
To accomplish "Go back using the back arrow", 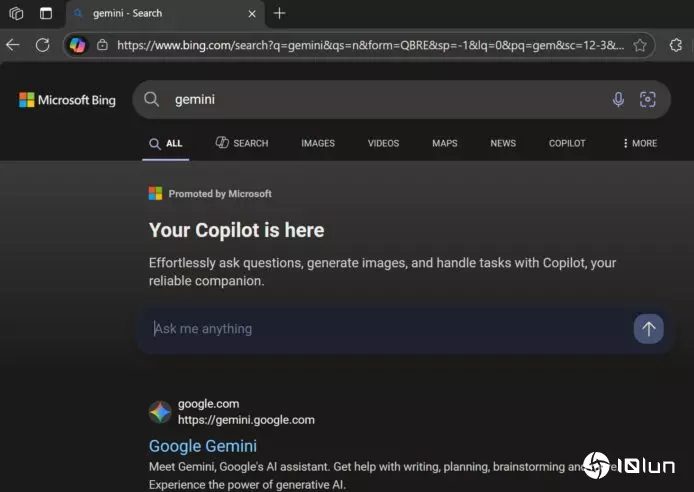I will click(13, 45).
